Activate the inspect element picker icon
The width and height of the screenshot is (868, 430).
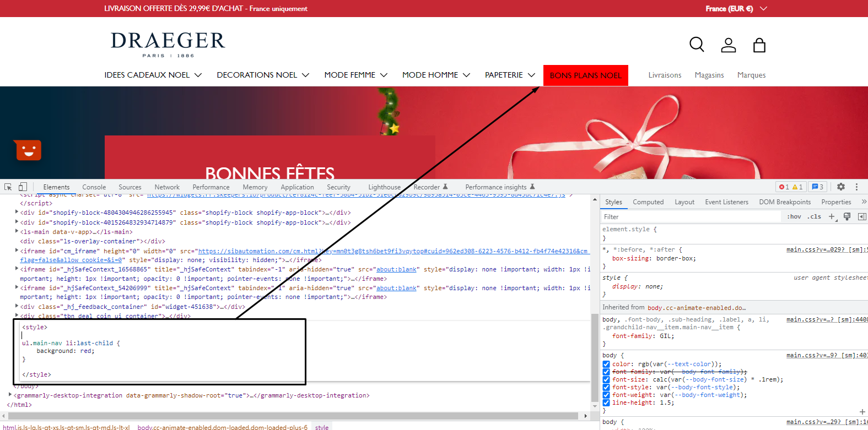[8, 187]
